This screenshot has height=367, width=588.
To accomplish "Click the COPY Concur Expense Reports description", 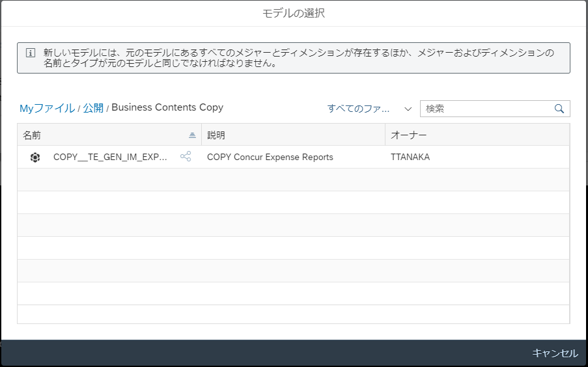I will (270, 157).
